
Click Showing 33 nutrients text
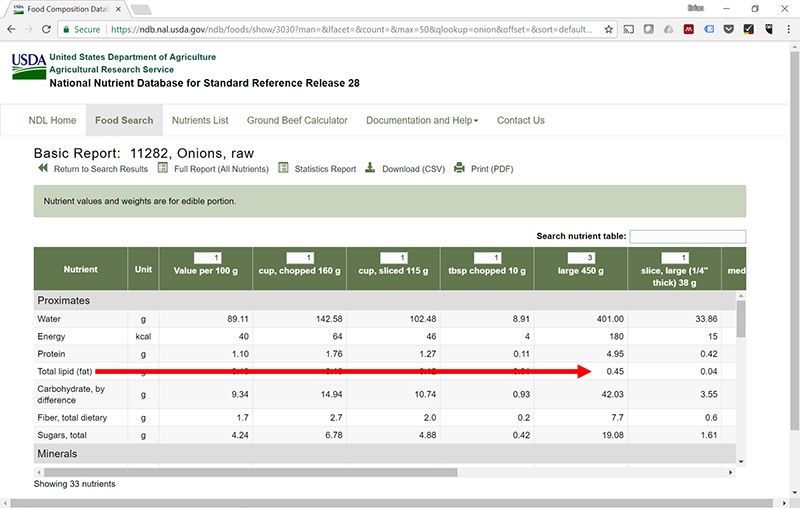coord(74,484)
